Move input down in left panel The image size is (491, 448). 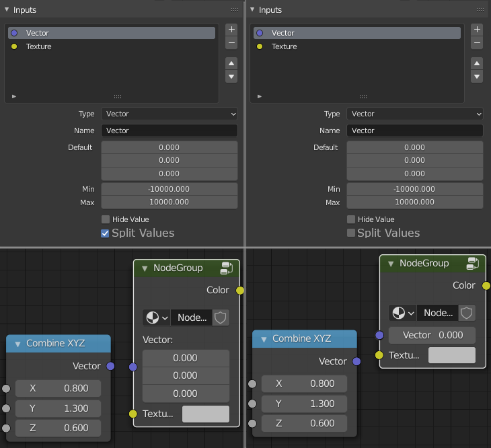(x=231, y=77)
